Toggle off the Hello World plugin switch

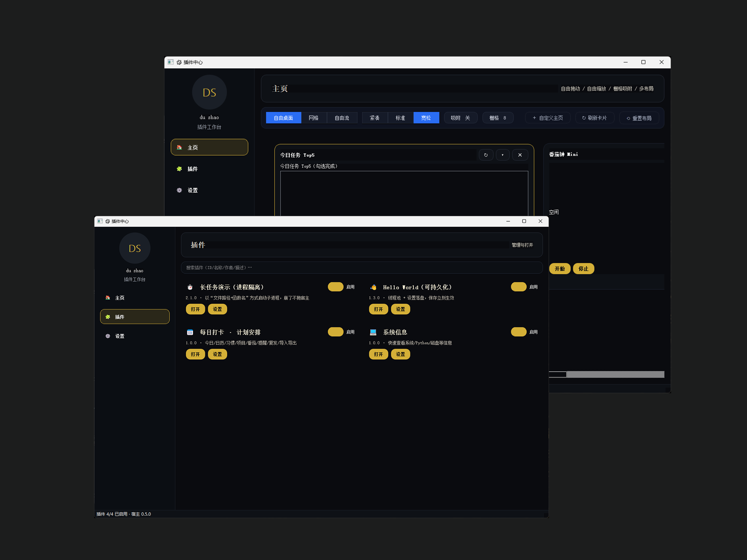coord(519,287)
